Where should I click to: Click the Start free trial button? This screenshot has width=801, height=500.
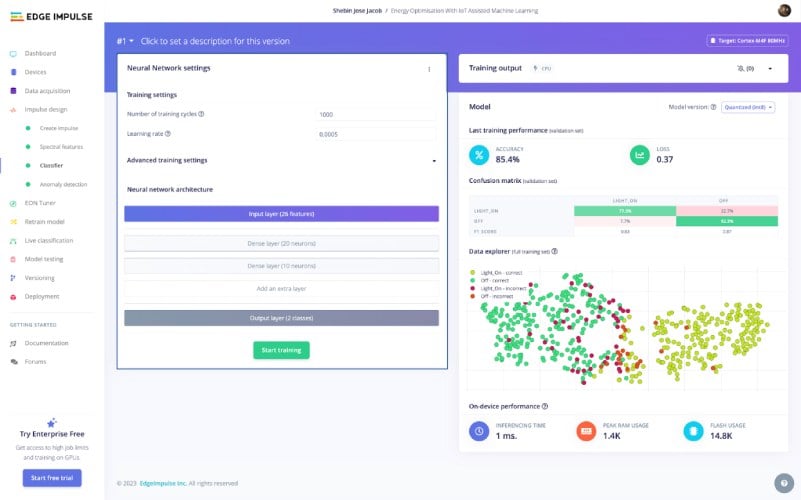(52, 477)
